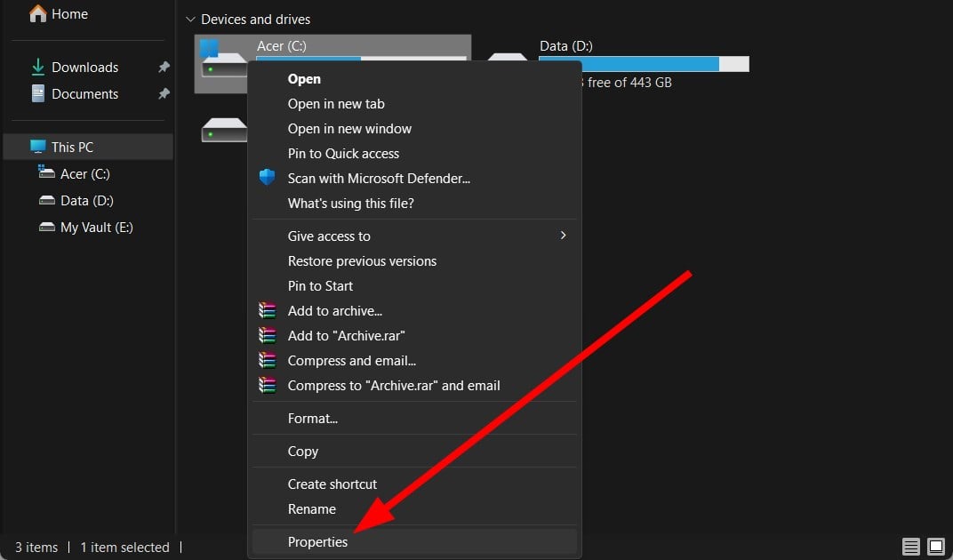953x560 pixels.
Task: Click the Downloads arrow icon in sidebar
Action: (37, 67)
